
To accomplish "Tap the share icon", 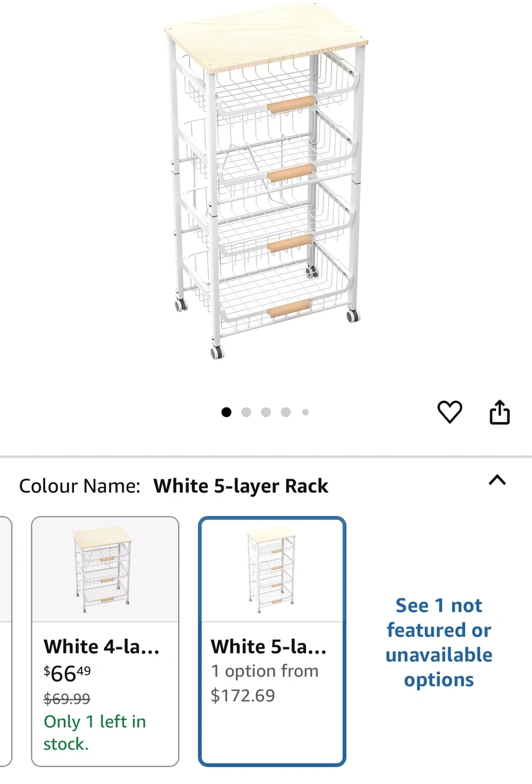I will pyautogui.click(x=499, y=412).
